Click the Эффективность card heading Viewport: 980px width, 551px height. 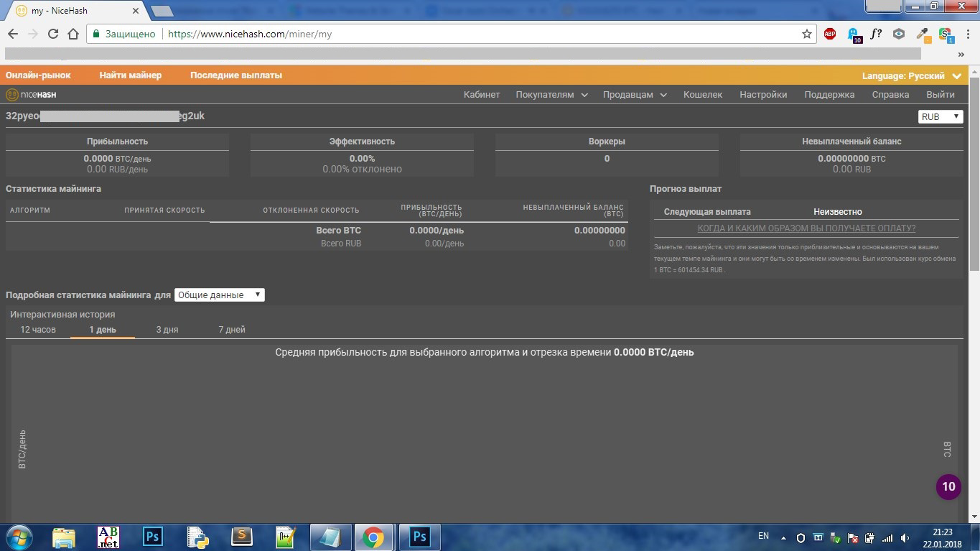pos(362,142)
